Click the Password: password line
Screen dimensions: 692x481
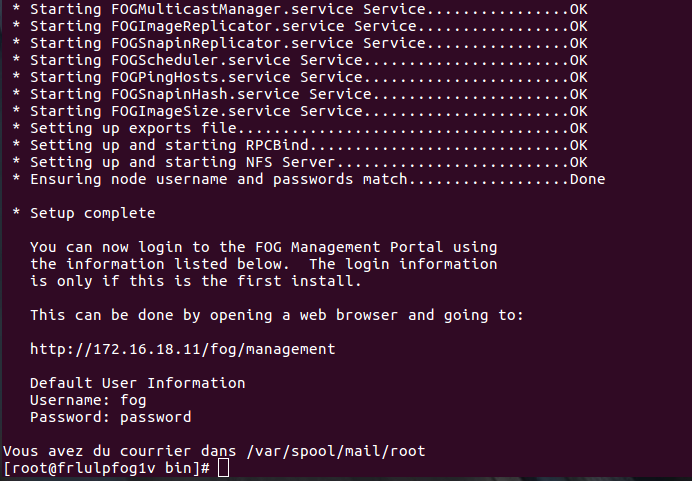[x=110, y=417]
